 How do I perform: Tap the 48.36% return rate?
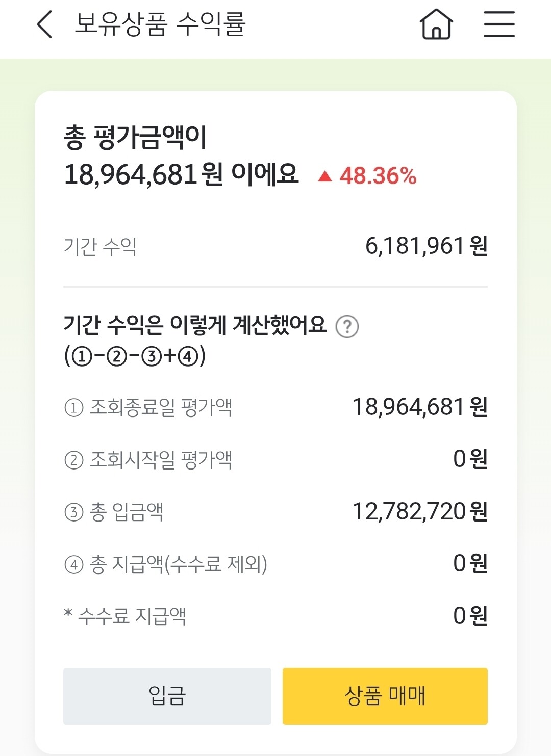coord(378,176)
